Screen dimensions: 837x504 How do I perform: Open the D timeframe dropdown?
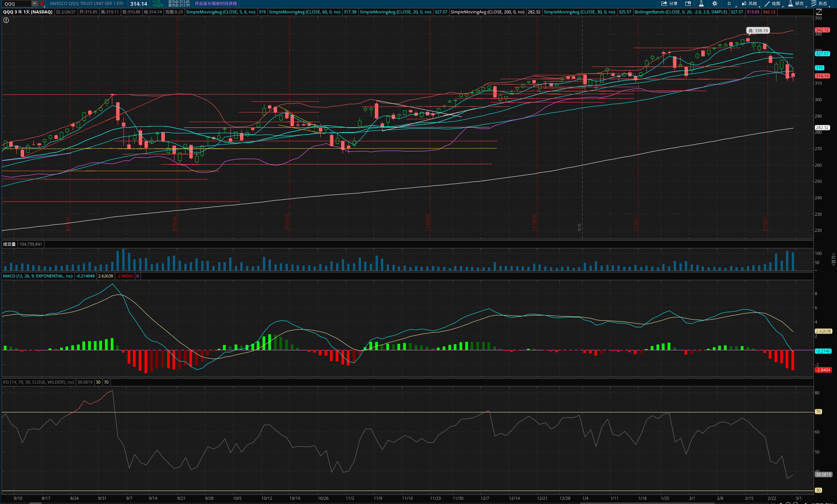click(729, 3)
